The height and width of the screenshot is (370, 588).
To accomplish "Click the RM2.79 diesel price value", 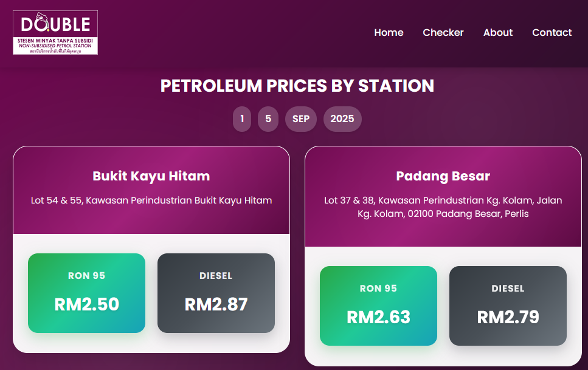I will pos(508,317).
